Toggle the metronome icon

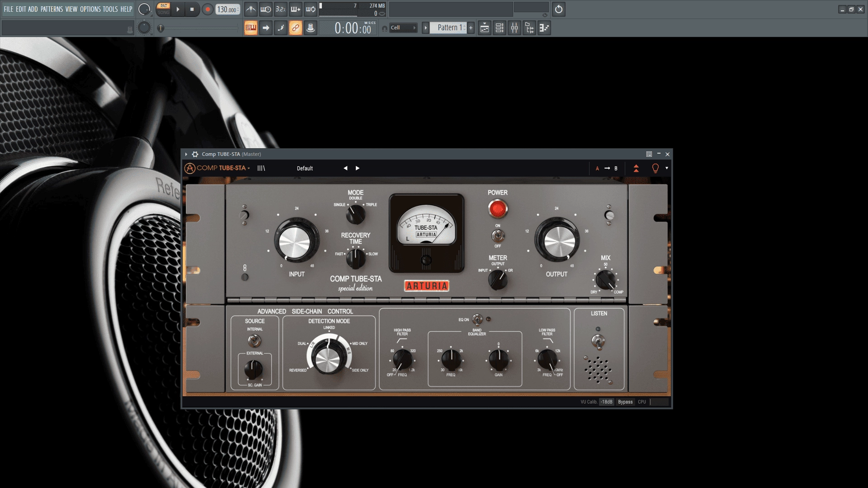pyautogui.click(x=251, y=9)
